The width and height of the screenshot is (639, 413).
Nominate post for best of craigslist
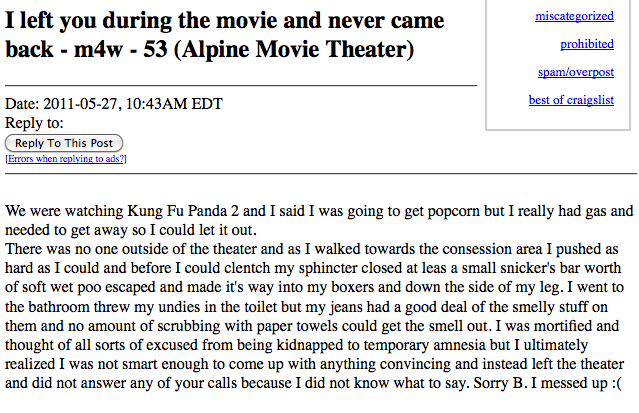tap(571, 100)
